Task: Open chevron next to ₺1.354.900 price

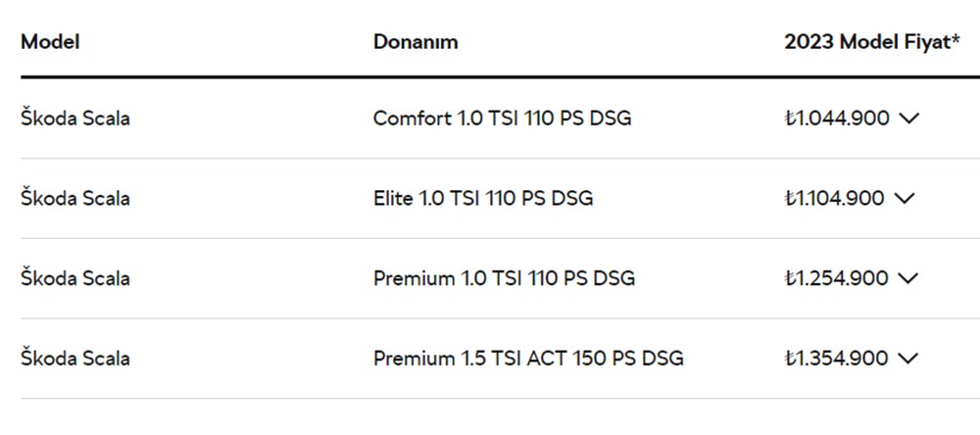Action: click(907, 358)
